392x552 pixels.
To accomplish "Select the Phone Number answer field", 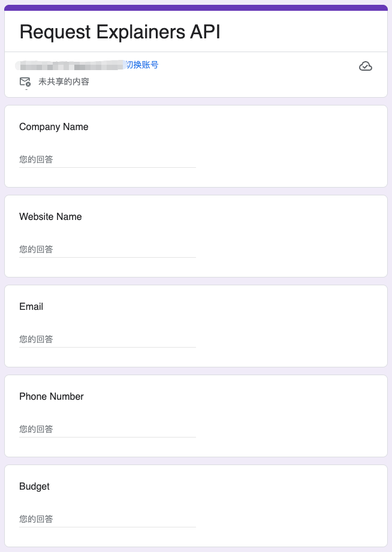I will tap(107, 429).
